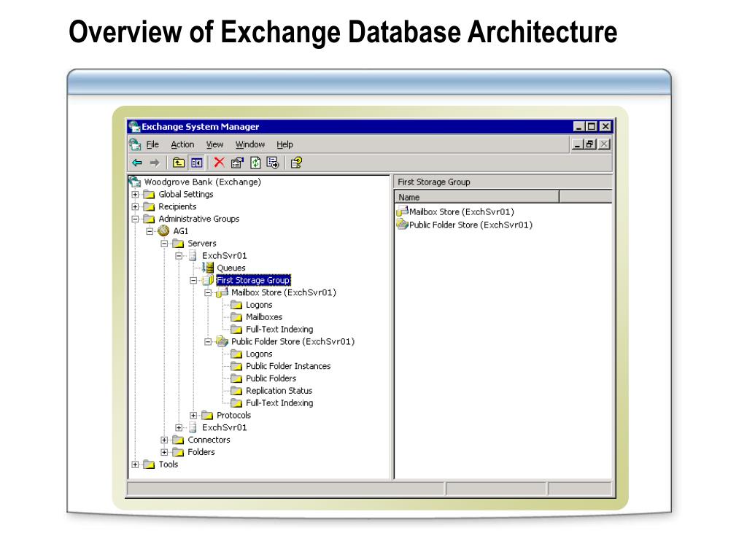Click the Global Settings folder icon
The image size is (747, 560).
tap(149, 194)
